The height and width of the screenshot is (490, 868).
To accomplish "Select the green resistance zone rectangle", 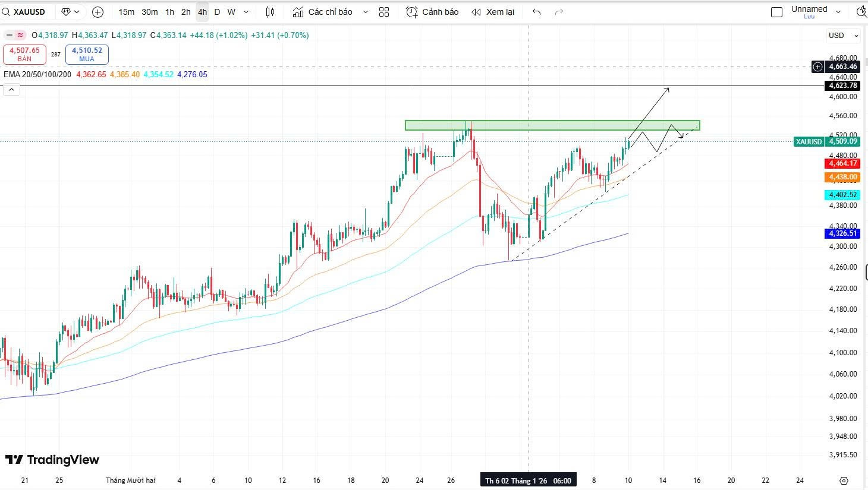I will pos(552,125).
